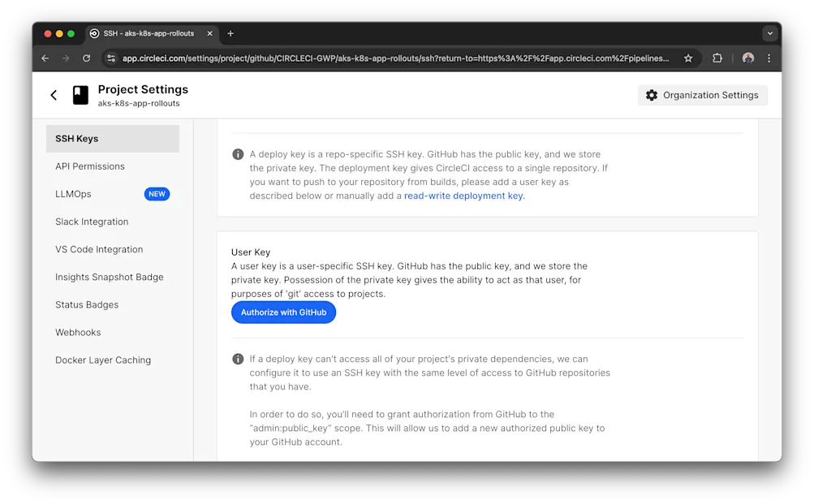Open Status Badges settings
This screenshot has width=814, height=504.
[x=87, y=304]
